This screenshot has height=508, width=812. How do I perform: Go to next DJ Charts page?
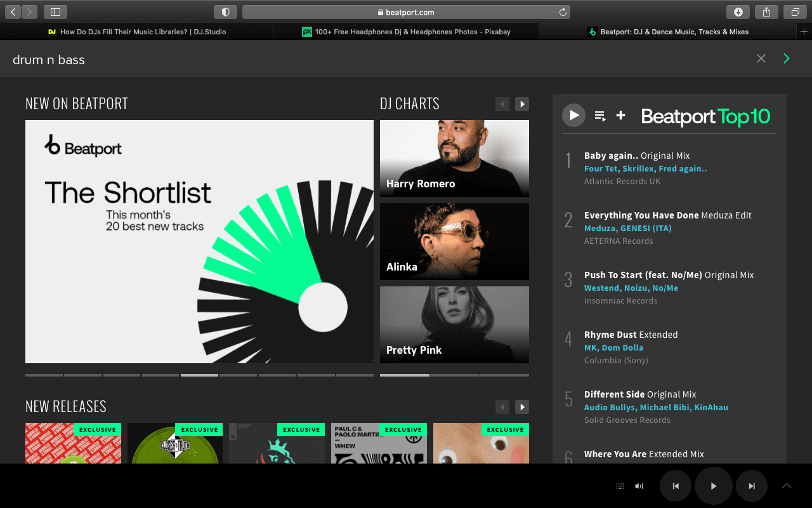click(522, 104)
